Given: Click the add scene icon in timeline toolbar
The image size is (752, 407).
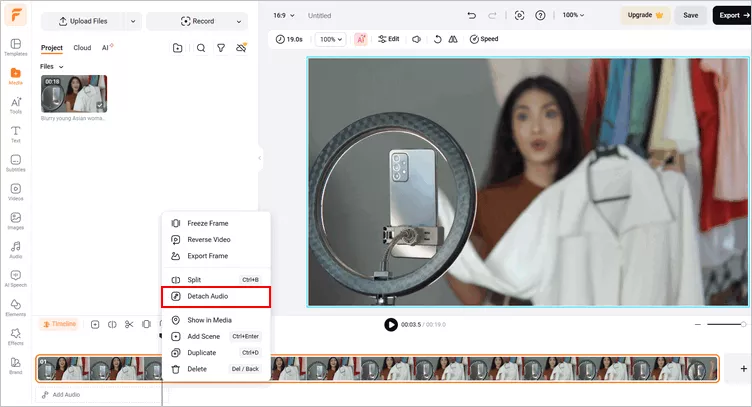Looking at the screenshot, I should tap(95, 325).
